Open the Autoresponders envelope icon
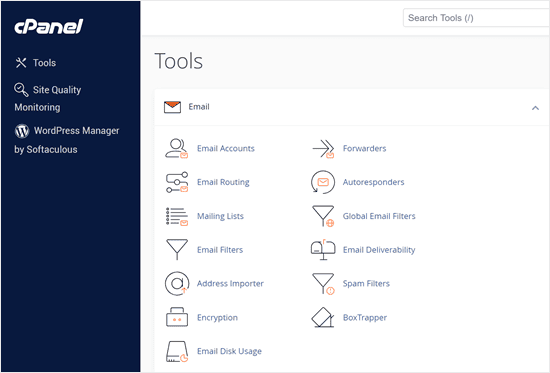The image size is (550, 373). point(323,182)
